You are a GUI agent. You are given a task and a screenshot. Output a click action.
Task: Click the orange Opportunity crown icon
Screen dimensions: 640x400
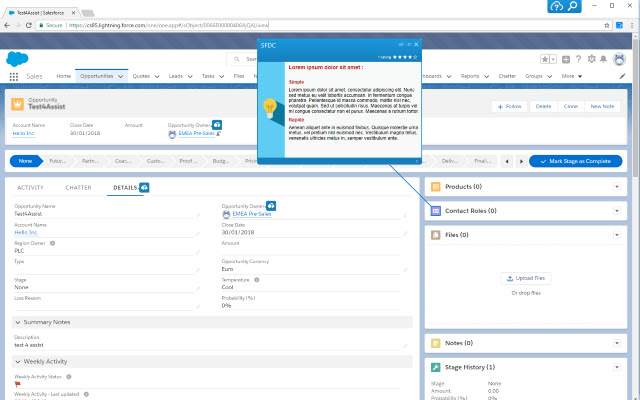18,104
